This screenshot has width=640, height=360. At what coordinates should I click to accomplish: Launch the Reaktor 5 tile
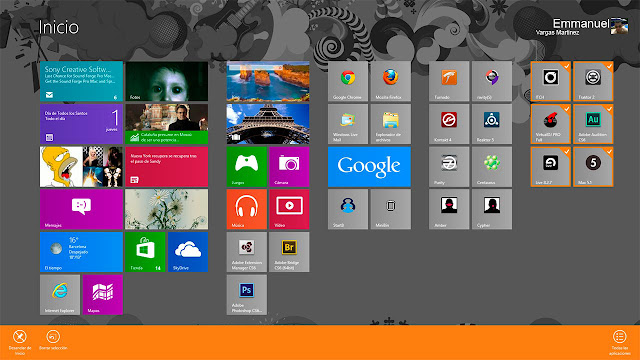[492, 124]
